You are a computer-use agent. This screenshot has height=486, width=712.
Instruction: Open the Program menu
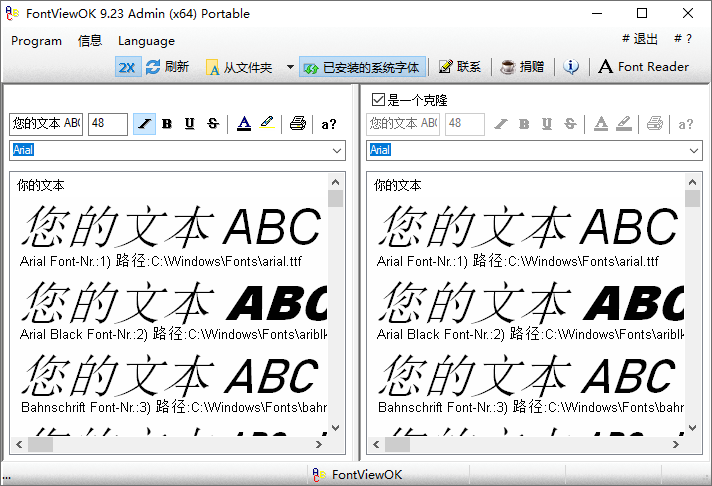(x=36, y=41)
